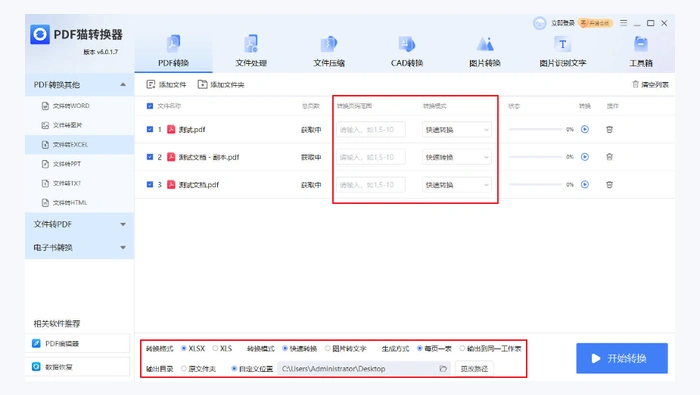The image size is (700, 395).
Task: Click the user avatar icon beside 立即登录
Action: pos(539,23)
